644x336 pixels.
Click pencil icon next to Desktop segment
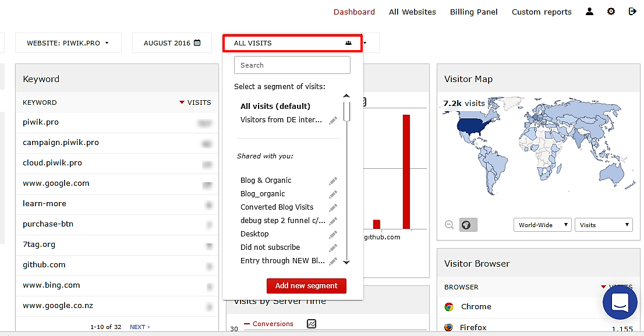(333, 234)
